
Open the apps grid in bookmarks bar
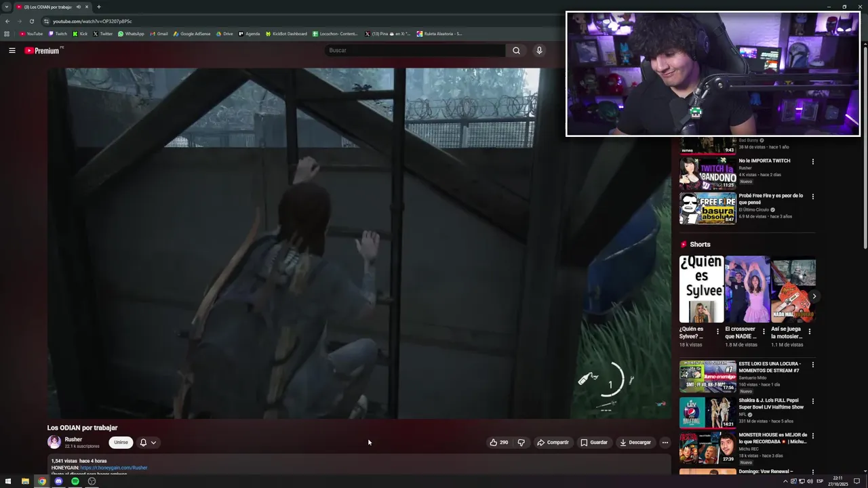pos(7,34)
